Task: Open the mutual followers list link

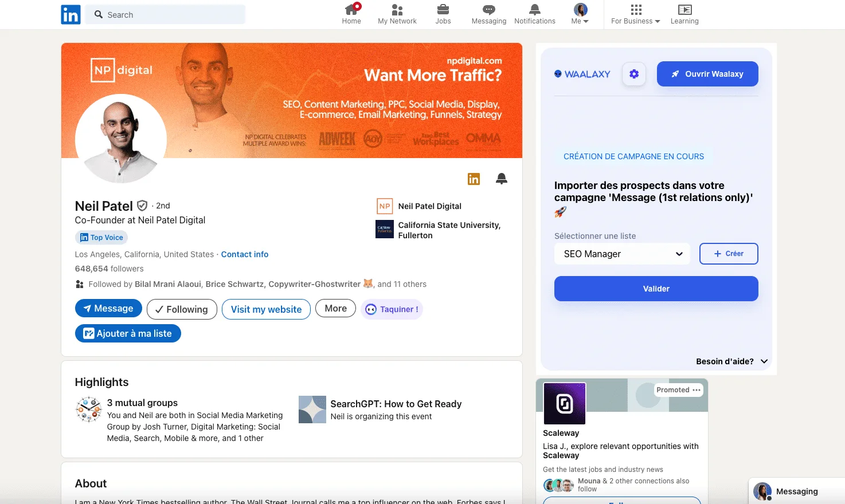Action: (257, 284)
